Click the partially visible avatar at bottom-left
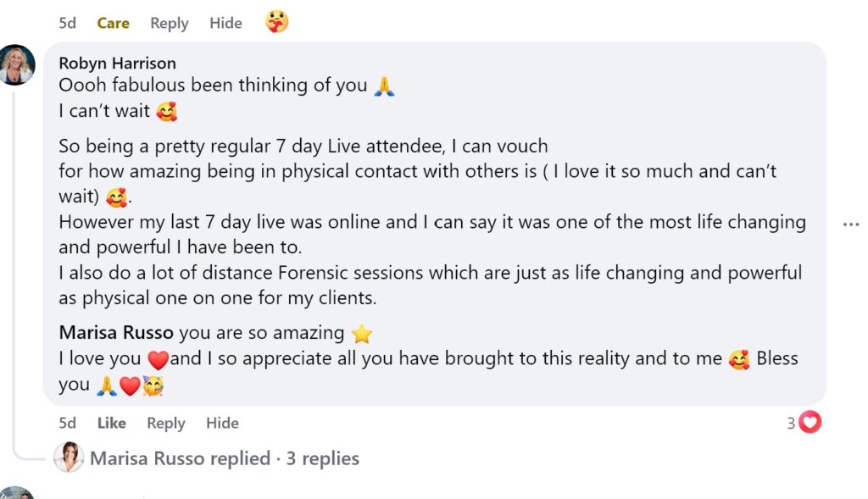The width and height of the screenshot is (868, 499). 15,493
